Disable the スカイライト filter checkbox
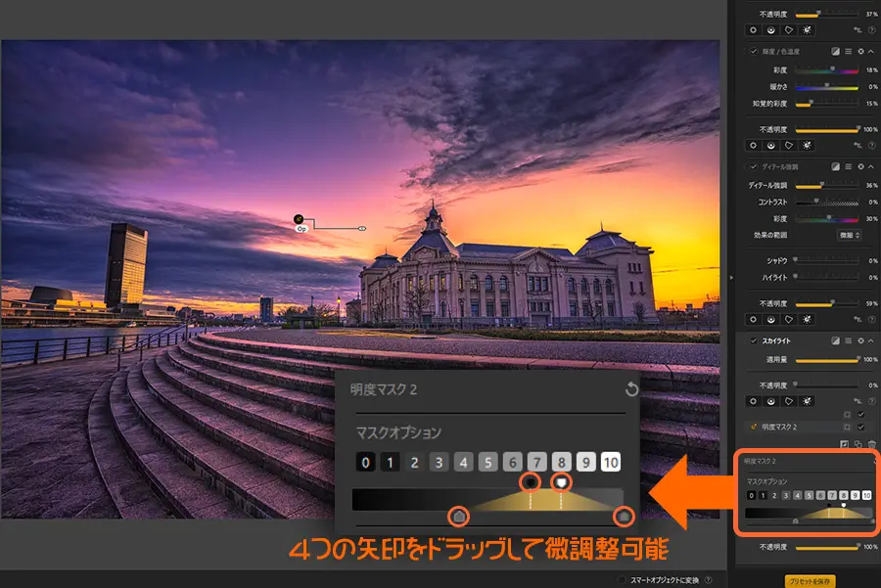Image resolution: width=881 pixels, height=588 pixels. coord(754,340)
